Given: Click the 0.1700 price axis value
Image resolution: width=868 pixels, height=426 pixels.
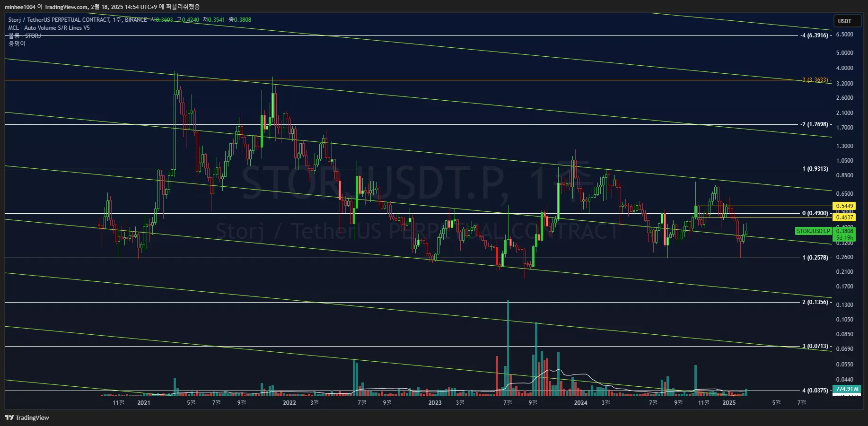Looking at the screenshot, I should coord(845,287).
